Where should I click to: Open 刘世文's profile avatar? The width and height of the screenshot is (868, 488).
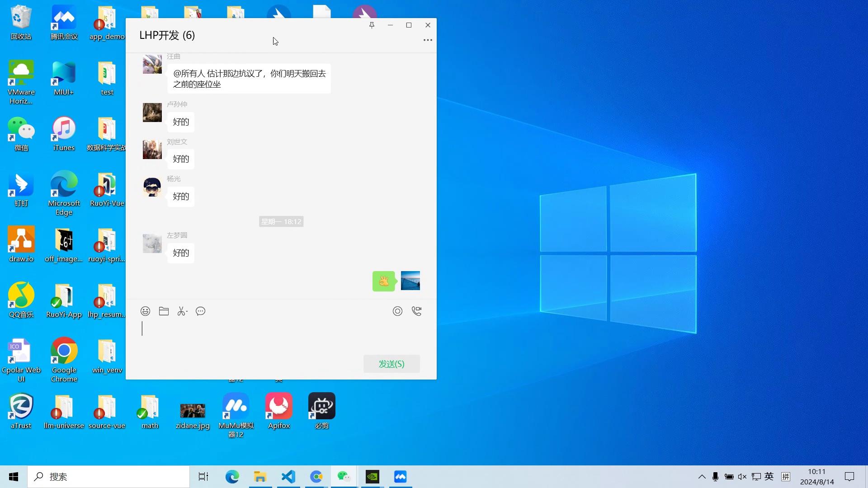click(x=152, y=150)
